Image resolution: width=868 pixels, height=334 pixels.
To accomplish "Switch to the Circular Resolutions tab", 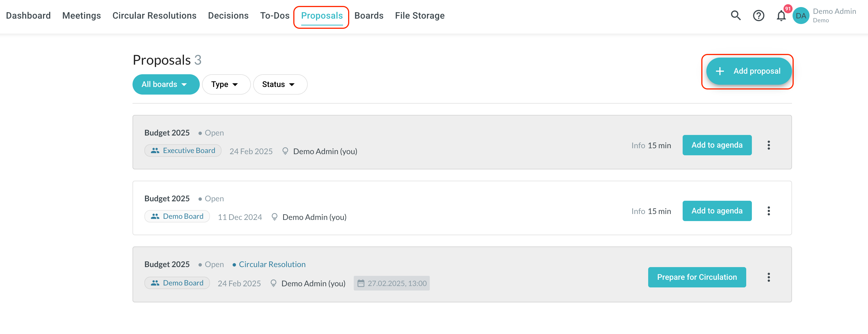I will point(154,16).
